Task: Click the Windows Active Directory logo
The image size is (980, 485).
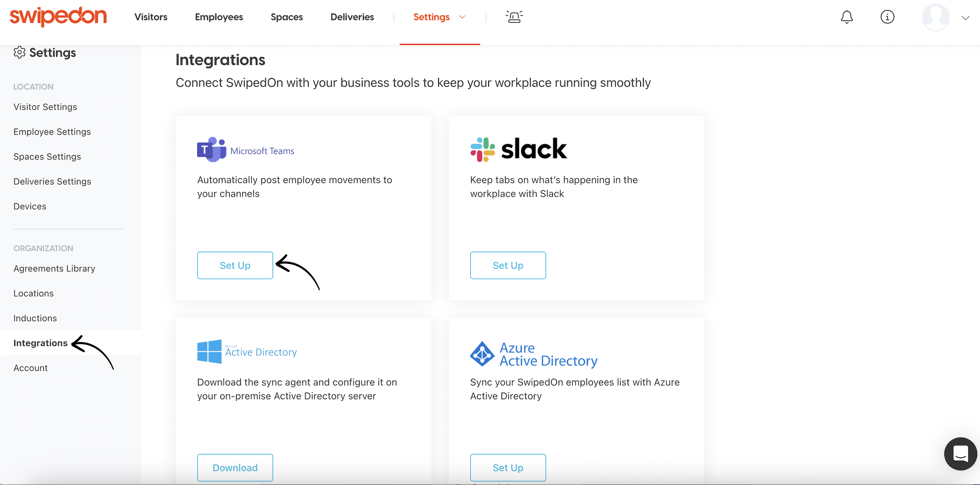Action: pos(247,352)
